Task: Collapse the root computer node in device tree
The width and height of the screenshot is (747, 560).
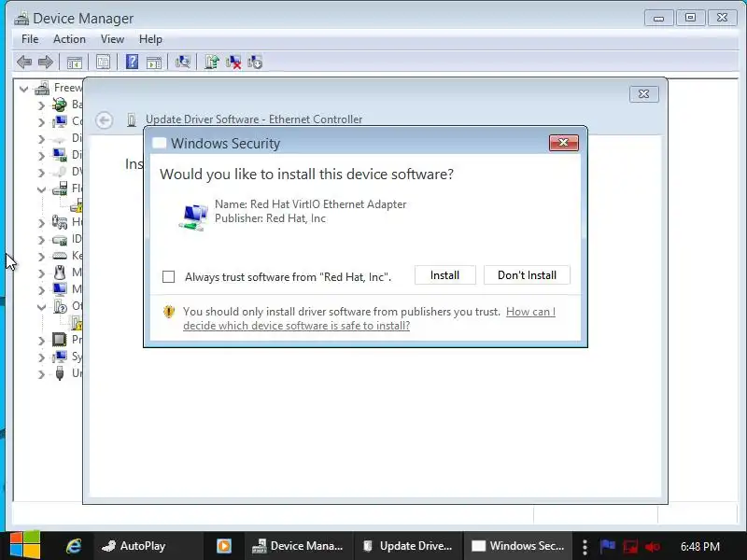Action: (x=24, y=89)
